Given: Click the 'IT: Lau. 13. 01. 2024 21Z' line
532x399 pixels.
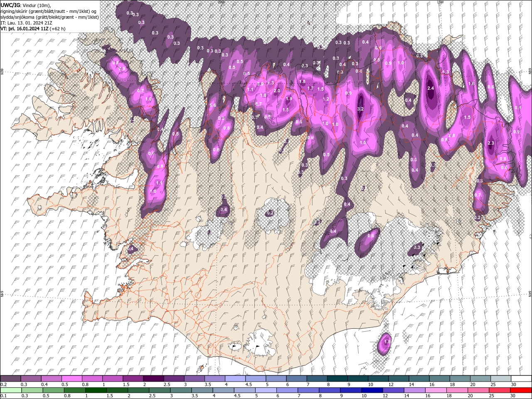Looking at the screenshot, I should 27,23.
